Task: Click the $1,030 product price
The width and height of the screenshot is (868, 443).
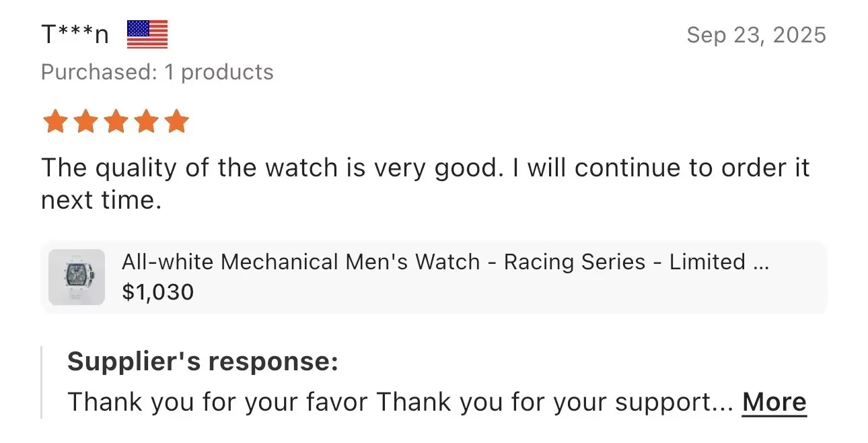Action: pos(157,292)
